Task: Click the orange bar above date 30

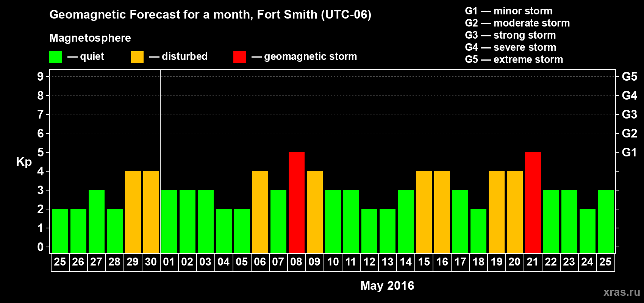Action: coord(151,212)
